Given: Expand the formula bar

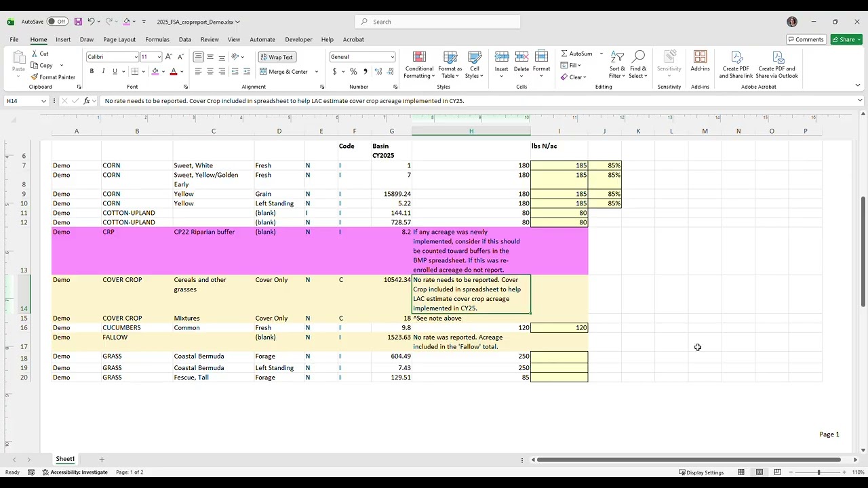Looking at the screenshot, I should 860,101.
